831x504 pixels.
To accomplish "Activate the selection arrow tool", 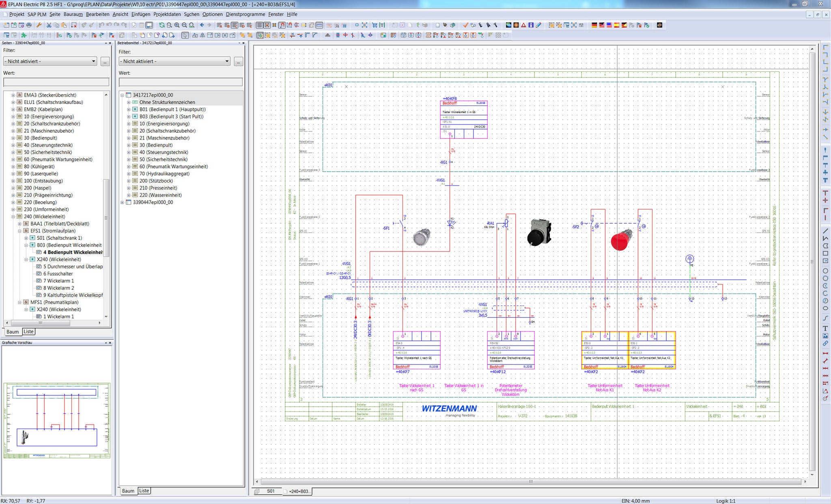I will [184, 36].
